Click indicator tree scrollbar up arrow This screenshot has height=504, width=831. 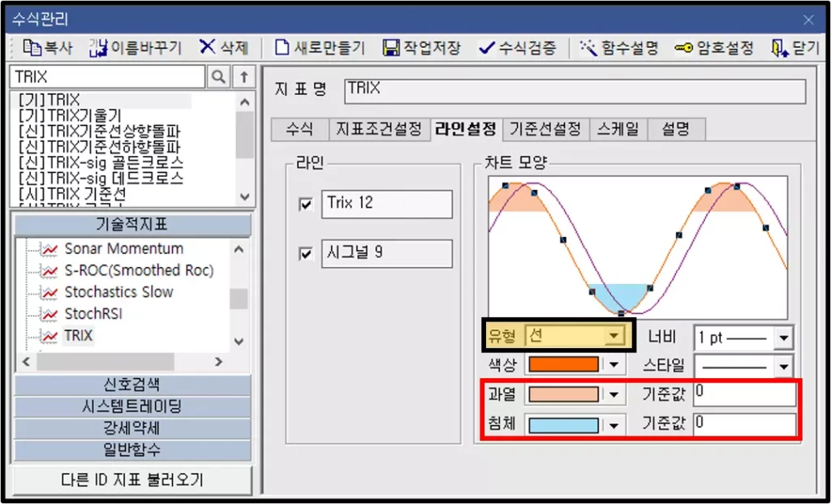[x=239, y=248]
